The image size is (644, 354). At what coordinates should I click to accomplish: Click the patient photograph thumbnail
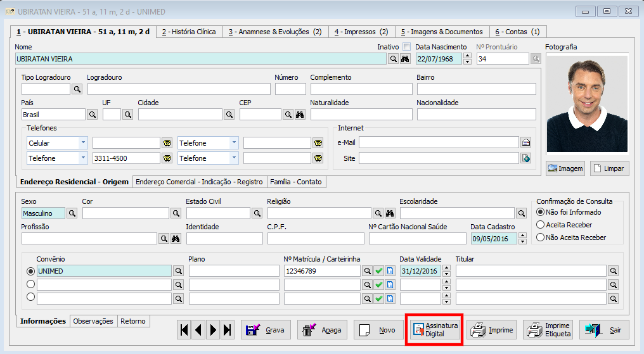click(587, 104)
